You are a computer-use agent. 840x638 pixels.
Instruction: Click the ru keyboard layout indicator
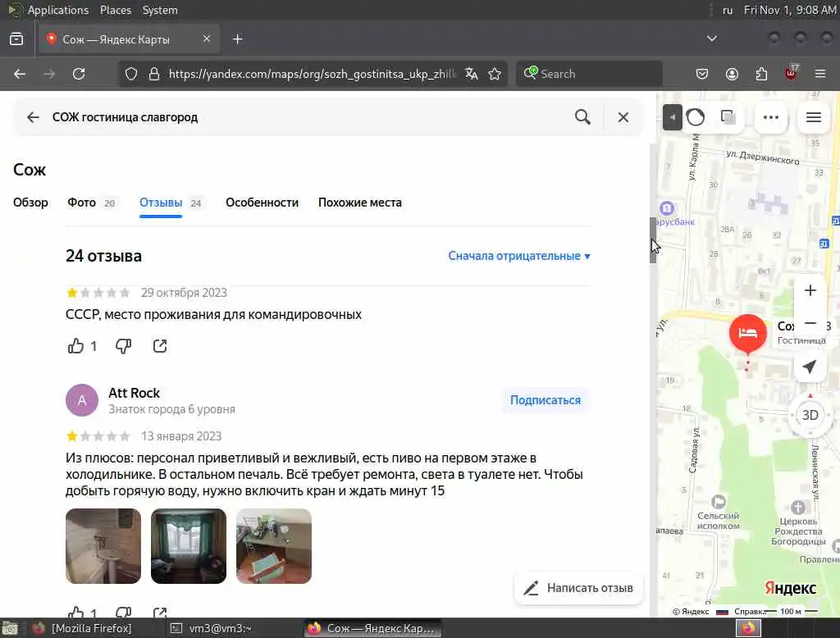(x=728, y=10)
